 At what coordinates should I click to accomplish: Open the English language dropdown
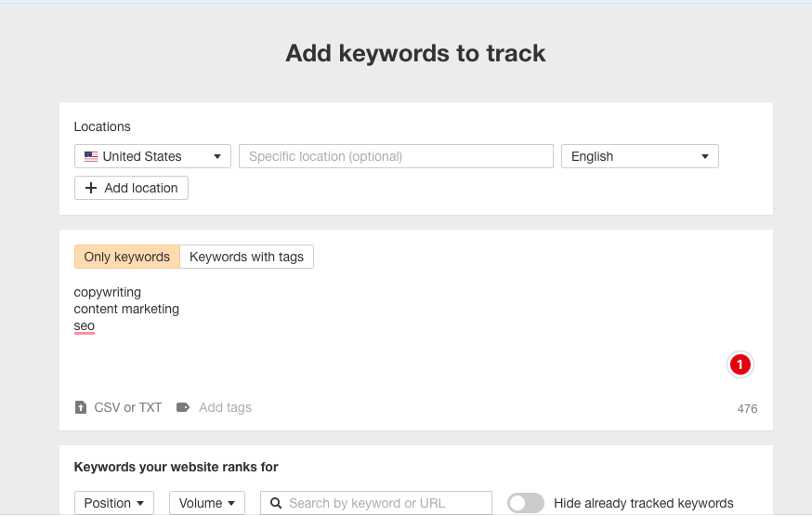(639, 156)
